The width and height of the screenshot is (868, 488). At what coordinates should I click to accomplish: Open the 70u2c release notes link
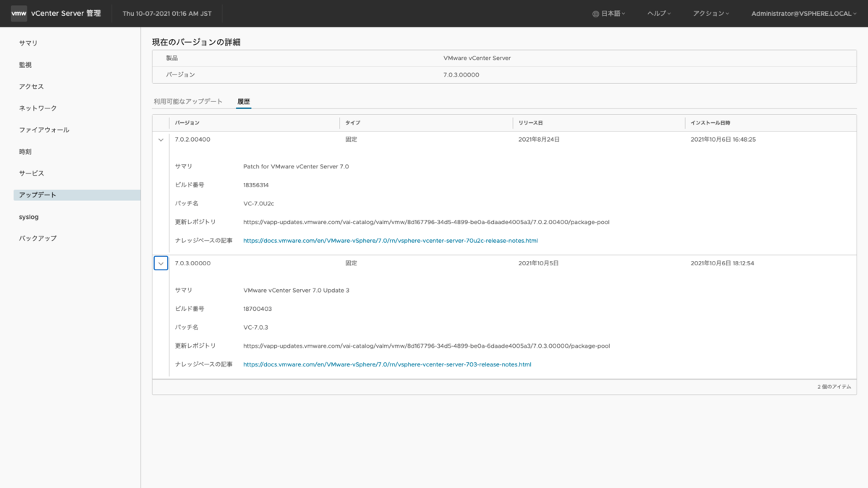point(391,241)
